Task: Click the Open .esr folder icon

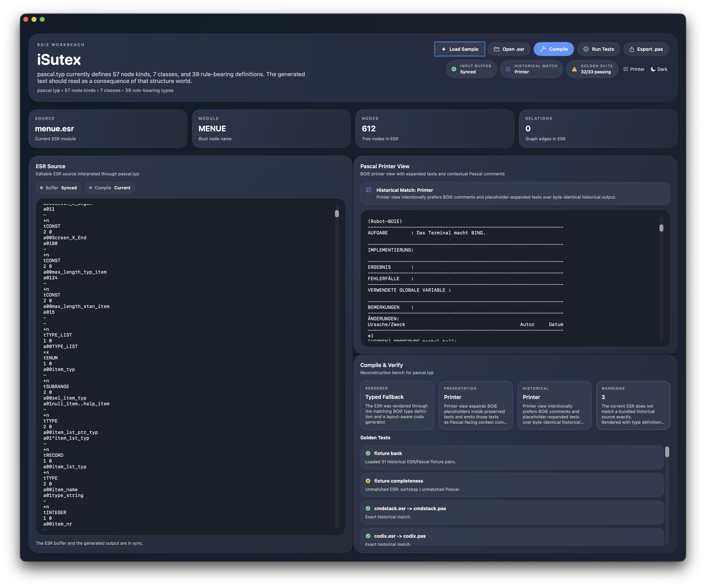Action: 496,49
